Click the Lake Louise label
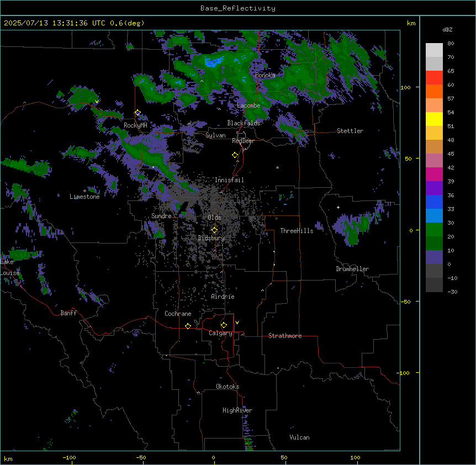This screenshot has width=476, height=465. click(10, 267)
